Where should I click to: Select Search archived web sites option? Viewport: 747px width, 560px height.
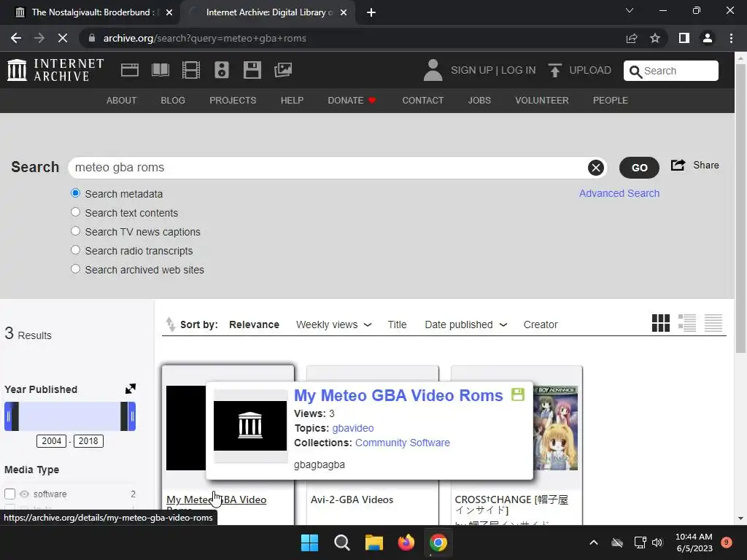pos(75,269)
